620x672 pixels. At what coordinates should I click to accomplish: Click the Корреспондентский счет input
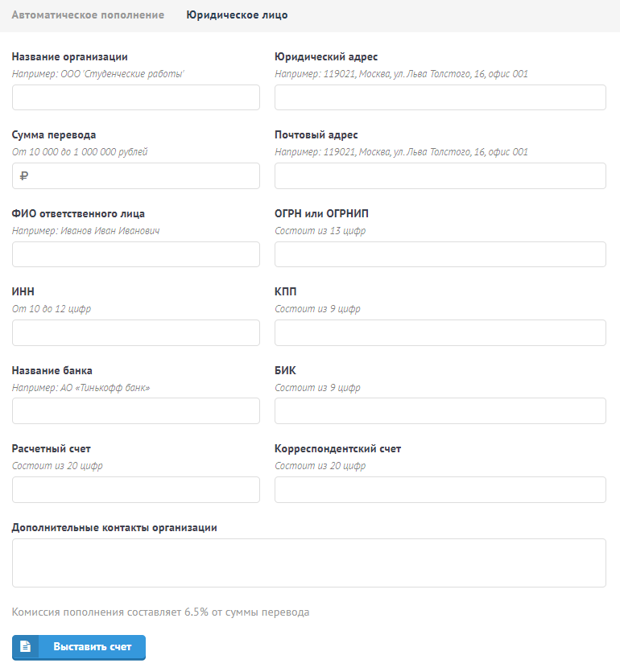pyautogui.click(x=440, y=489)
